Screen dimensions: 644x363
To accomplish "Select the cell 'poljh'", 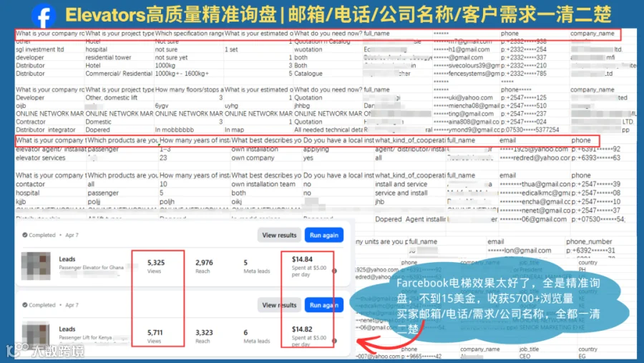I will click(167, 202).
